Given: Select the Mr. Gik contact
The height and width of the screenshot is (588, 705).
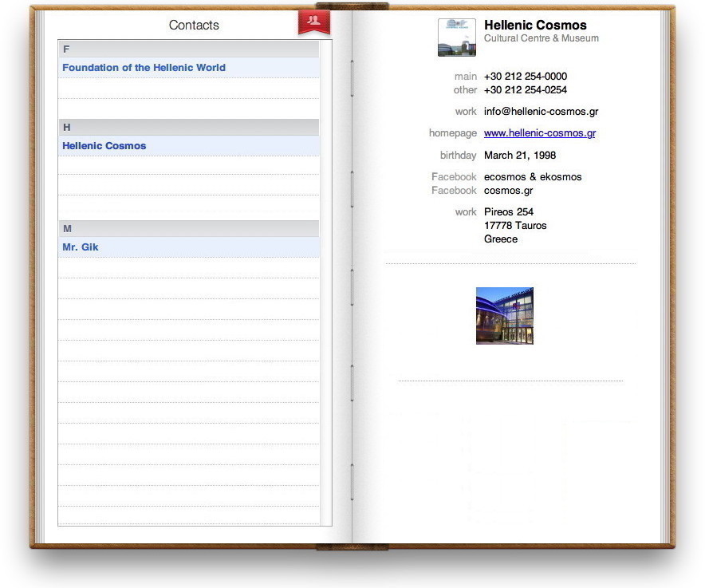Looking at the screenshot, I should pos(189,247).
